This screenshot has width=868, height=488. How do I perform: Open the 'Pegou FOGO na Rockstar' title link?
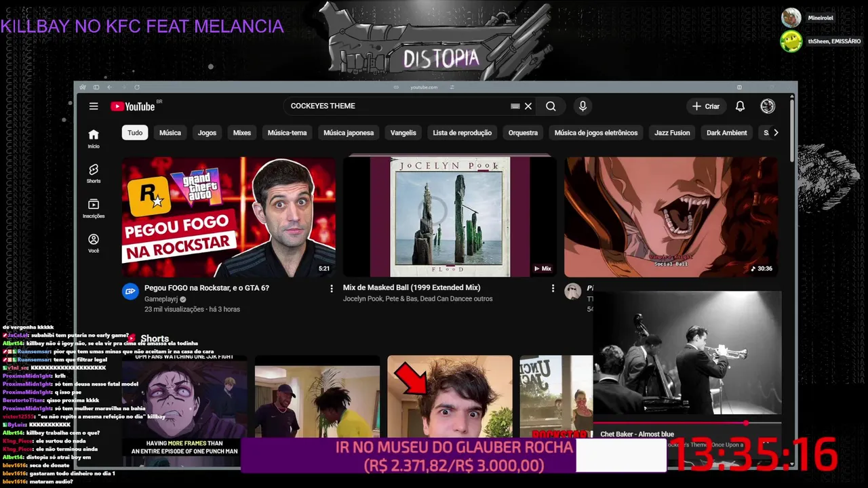point(207,288)
